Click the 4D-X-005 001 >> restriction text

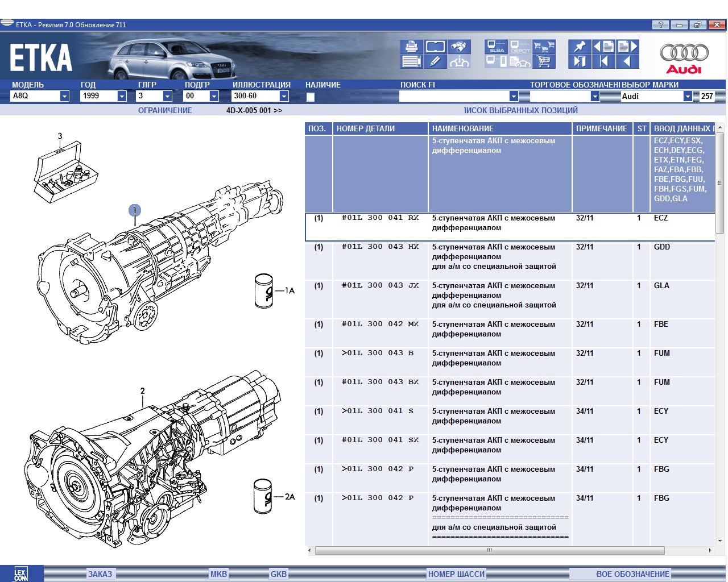click(254, 110)
